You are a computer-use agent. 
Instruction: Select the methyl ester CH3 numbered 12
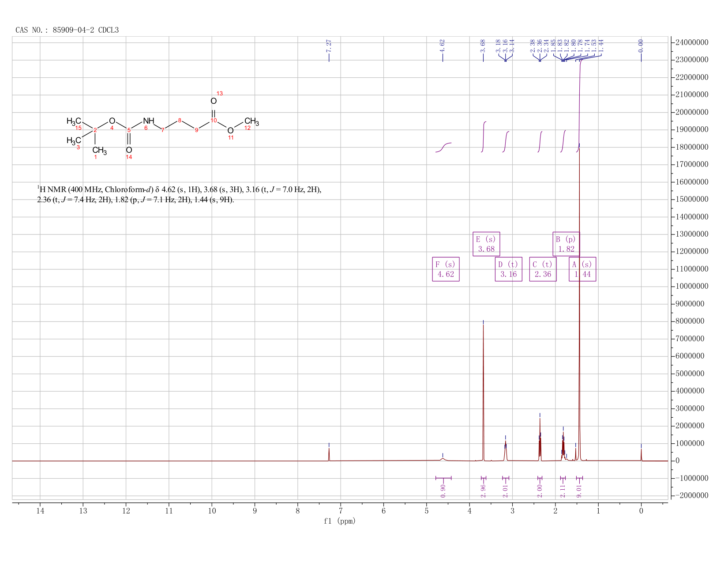(x=251, y=121)
